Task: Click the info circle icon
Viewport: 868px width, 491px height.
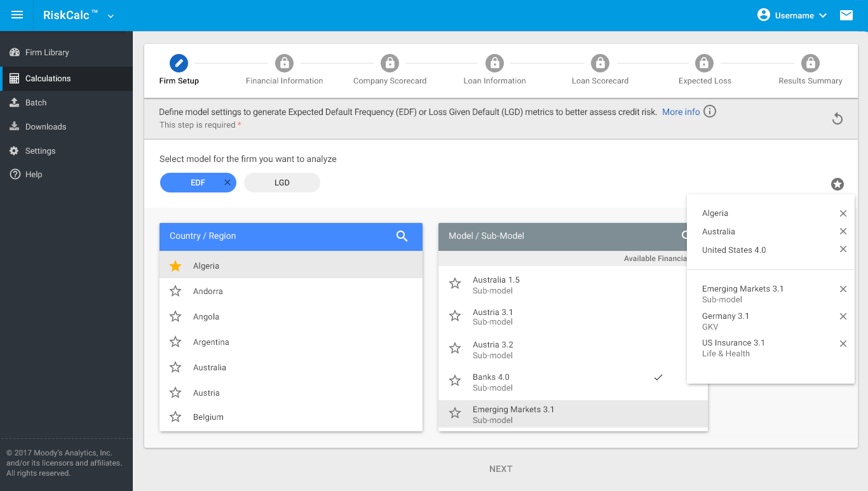Action: click(710, 112)
